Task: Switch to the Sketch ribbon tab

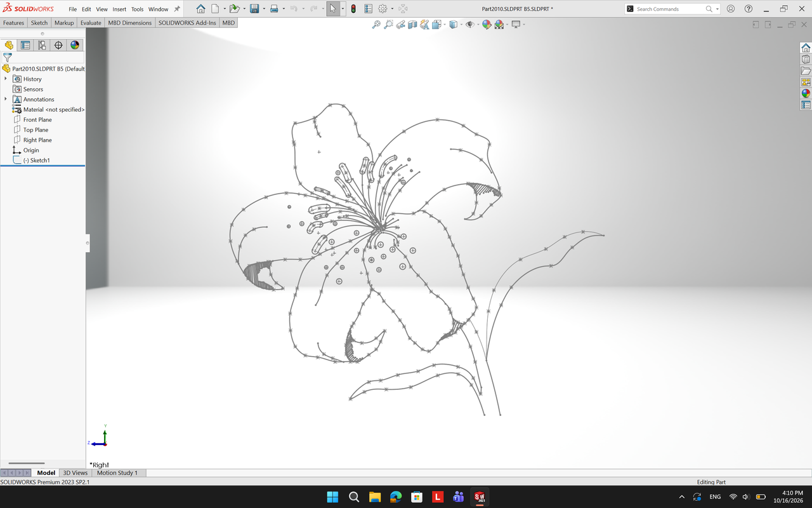Action: click(x=39, y=23)
